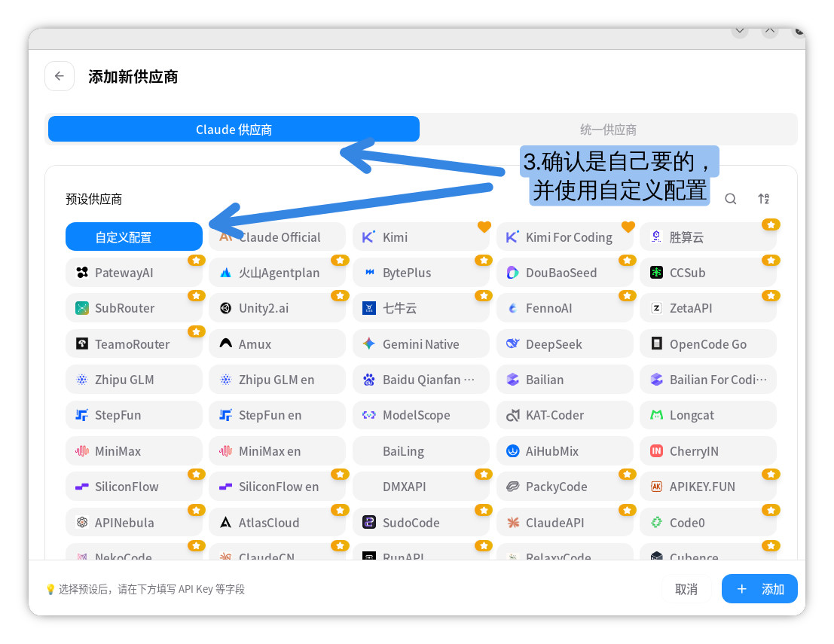Select PatewayAI provider
Image resolution: width=834 pixels, height=644 pixels.
[134, 272]
